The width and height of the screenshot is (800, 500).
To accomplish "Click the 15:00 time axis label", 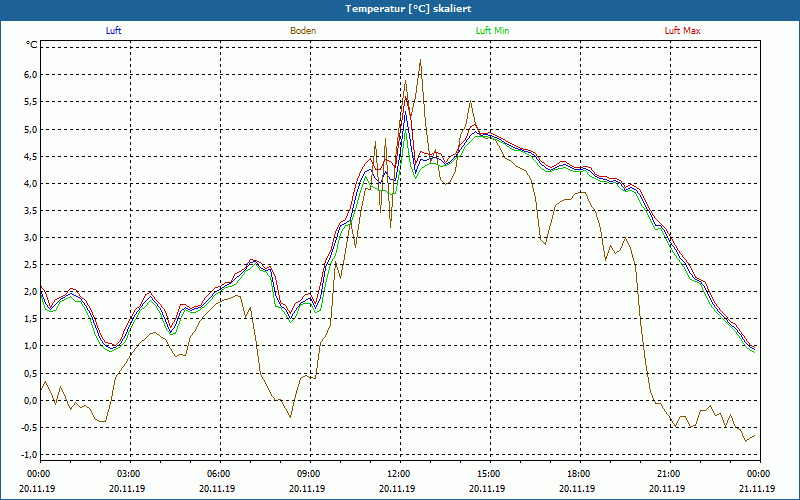I will pos(490,474).
